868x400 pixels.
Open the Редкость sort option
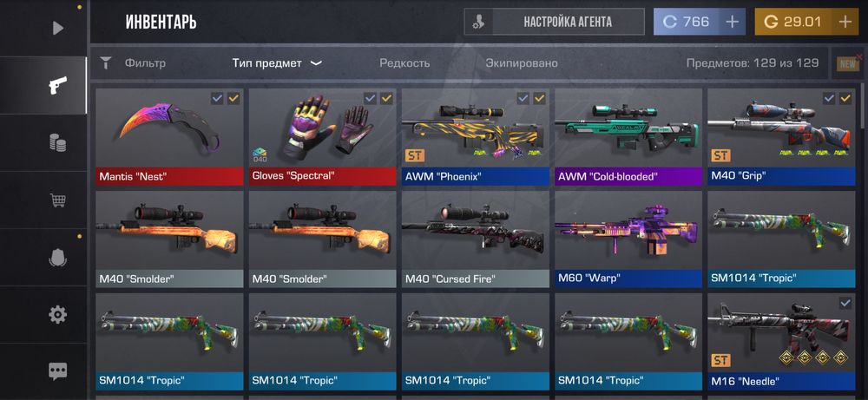pyautogui.click(x=404, y=63)
